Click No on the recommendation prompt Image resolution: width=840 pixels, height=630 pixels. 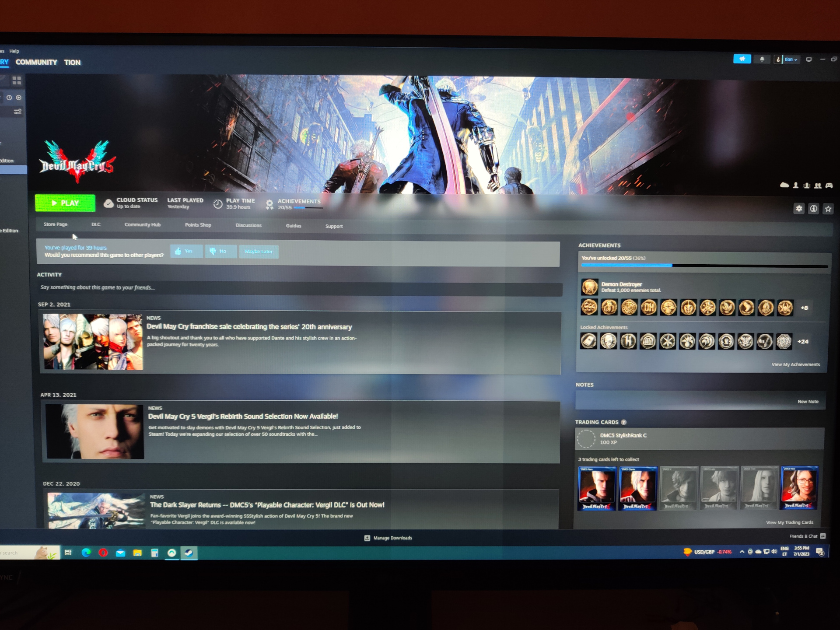click(221, 251)
